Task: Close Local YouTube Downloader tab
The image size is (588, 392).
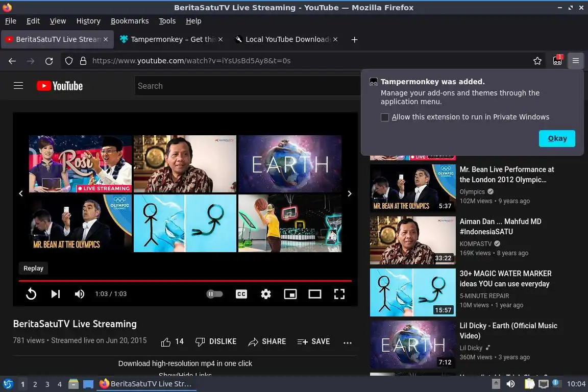Action: 335,39
